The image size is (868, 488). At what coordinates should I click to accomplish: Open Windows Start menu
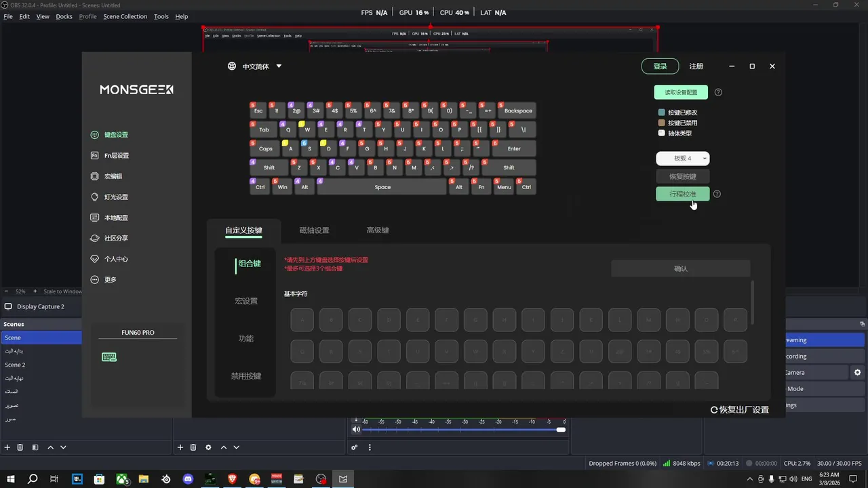tap(11, 479)
